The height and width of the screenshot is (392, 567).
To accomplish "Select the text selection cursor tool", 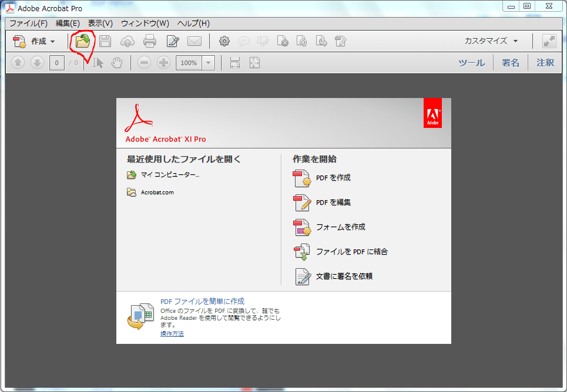I will [x=98, y=63].
